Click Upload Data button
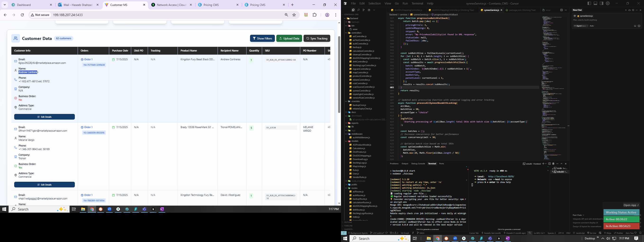The height and width of the screenshot is (242, 644). (x=289, y=39)
